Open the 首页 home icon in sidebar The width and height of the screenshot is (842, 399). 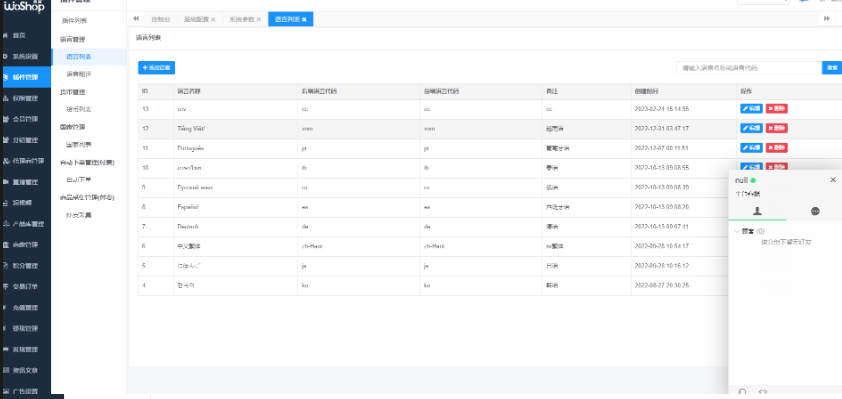point(6,35)
